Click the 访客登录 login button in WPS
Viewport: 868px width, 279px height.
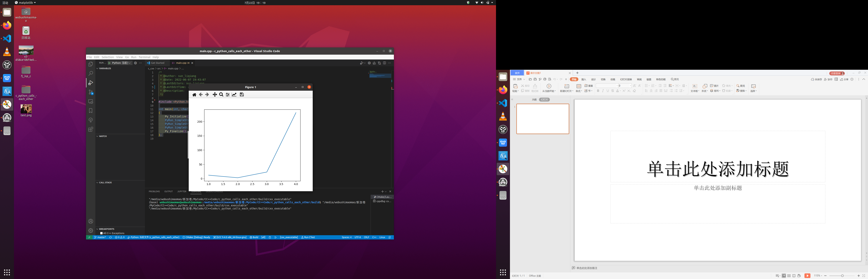[837, 73]
